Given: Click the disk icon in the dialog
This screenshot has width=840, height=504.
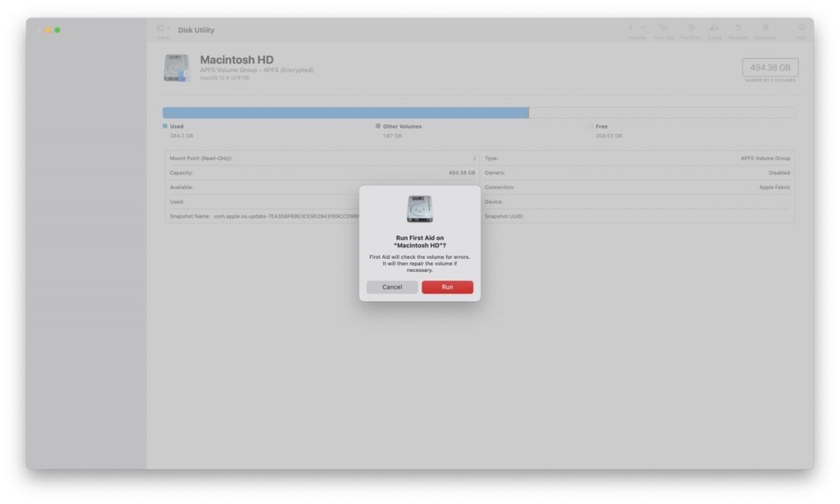Looking at the screenshot, I should click(x=419, y=209).
